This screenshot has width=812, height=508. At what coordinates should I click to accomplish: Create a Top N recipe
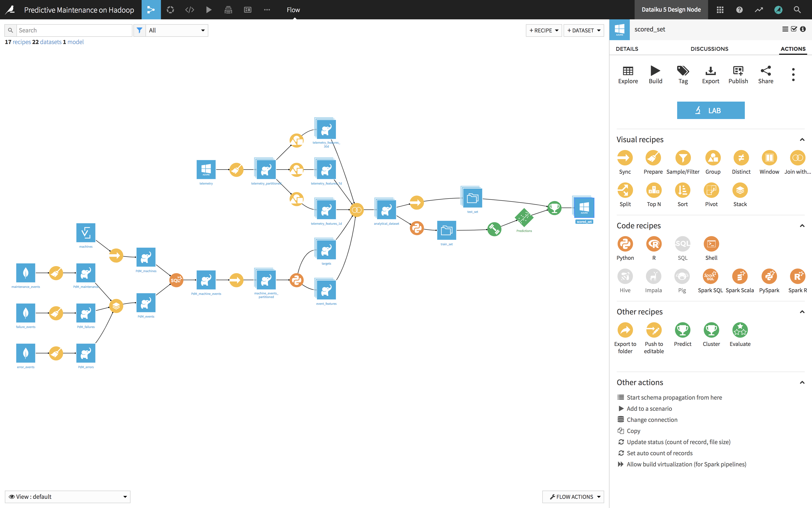tap(654, 190)
